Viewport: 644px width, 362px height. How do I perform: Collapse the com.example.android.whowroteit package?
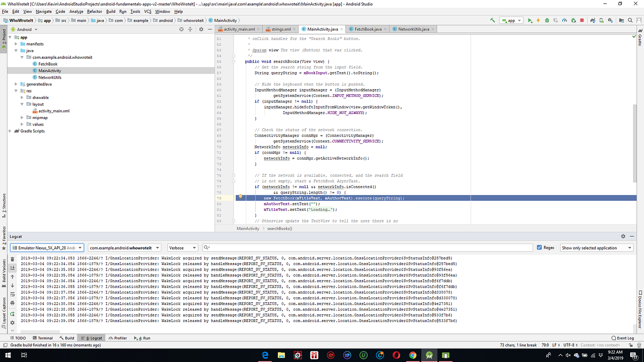click(x=22, y=57)
